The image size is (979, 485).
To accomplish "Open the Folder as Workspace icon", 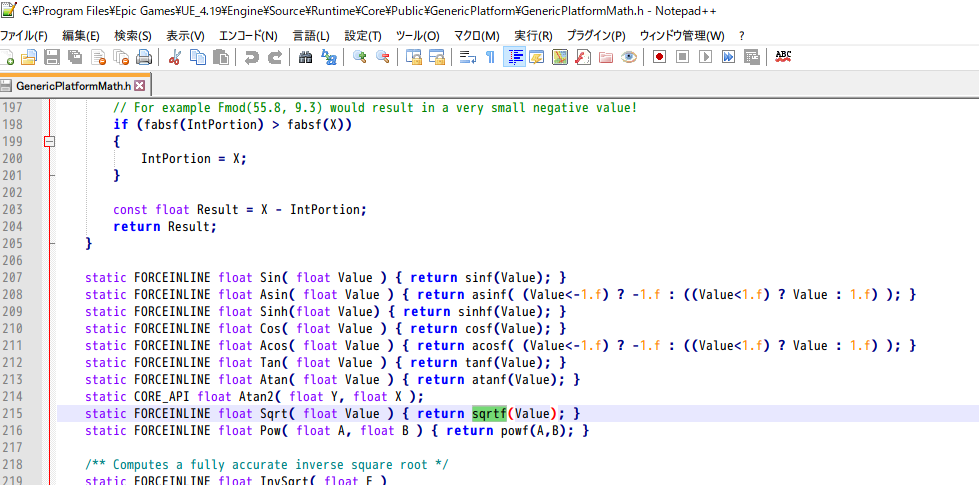I will pyautogui.click(x=606, y=57).
